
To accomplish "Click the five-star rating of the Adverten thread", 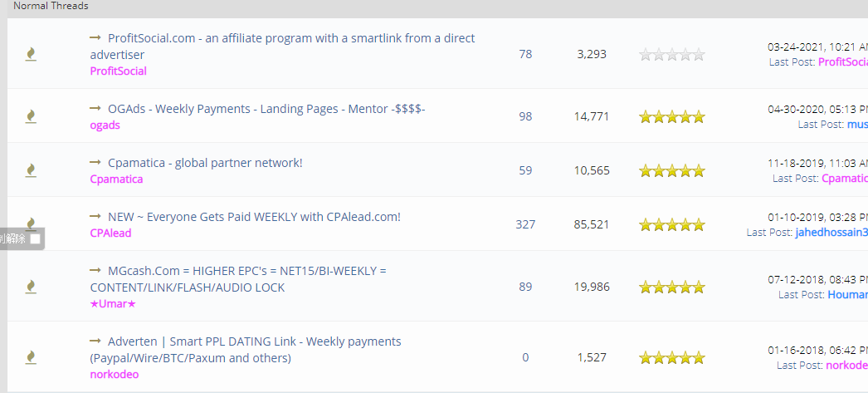I will [x=672, y=357].
